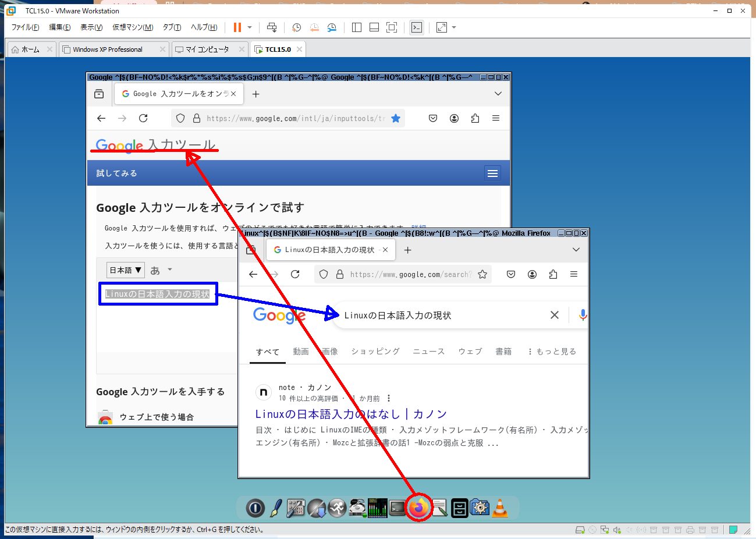Click the power button icon in the dock
The height and width of the screenshot is (539, 756).
255,507
